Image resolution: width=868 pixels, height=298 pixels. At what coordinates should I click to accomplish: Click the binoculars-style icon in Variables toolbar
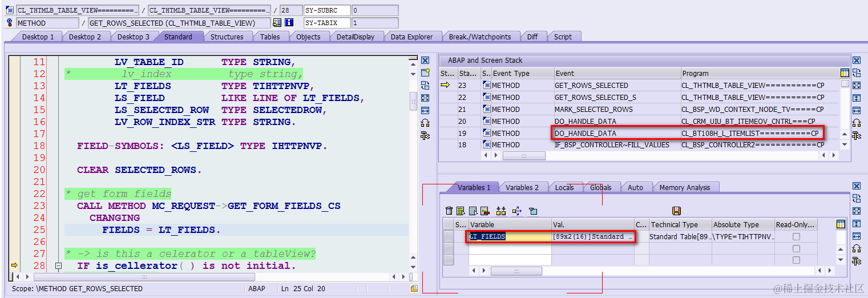tap(501, 211)
